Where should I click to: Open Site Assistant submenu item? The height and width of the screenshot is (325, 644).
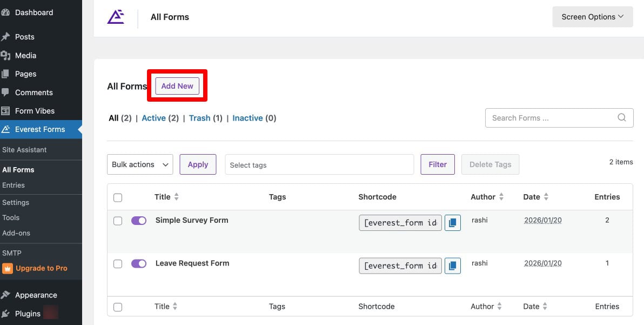pos(24,150)
